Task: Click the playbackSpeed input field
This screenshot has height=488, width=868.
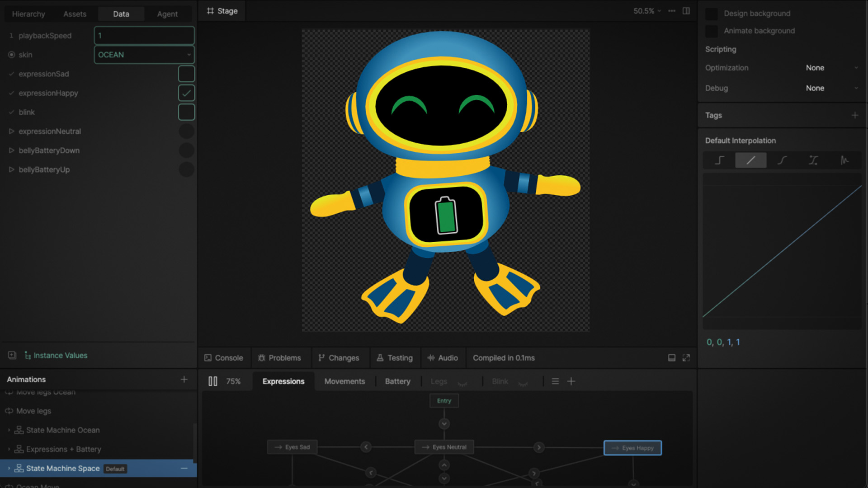Action: point(144,36)
